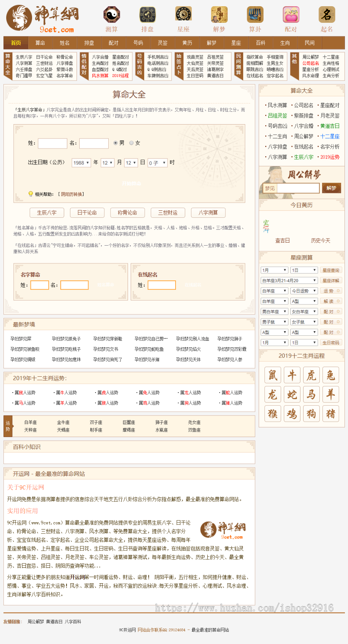The height and width of the screenshot is (644, 348).
Task: Select the 女 radio button
Action: (x=131, y=143)
